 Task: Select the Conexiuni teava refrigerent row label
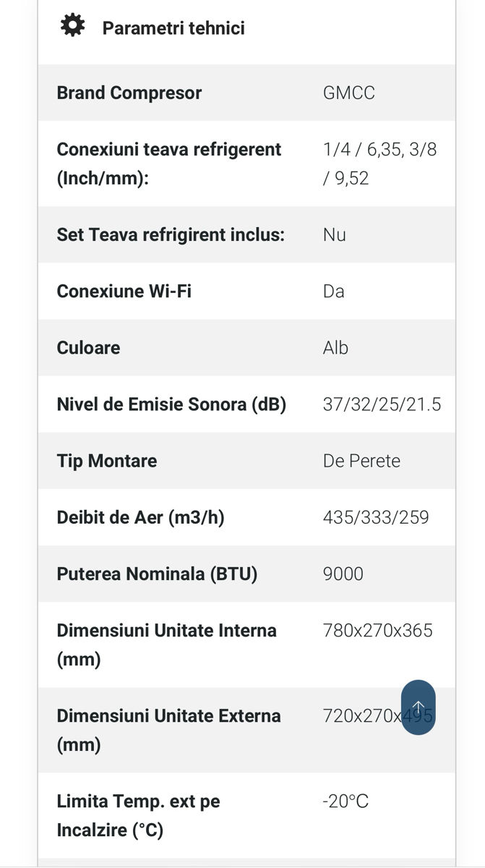tap(169, 163)
